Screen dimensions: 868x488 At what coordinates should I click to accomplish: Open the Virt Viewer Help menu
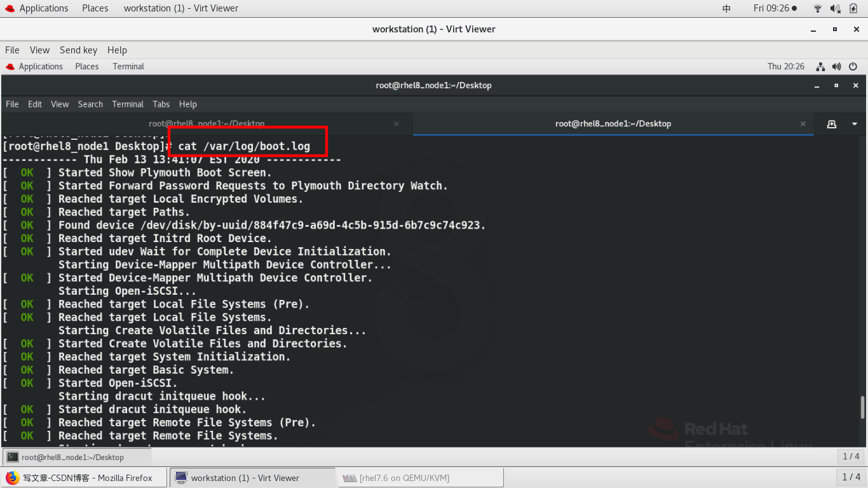point(117,50)
